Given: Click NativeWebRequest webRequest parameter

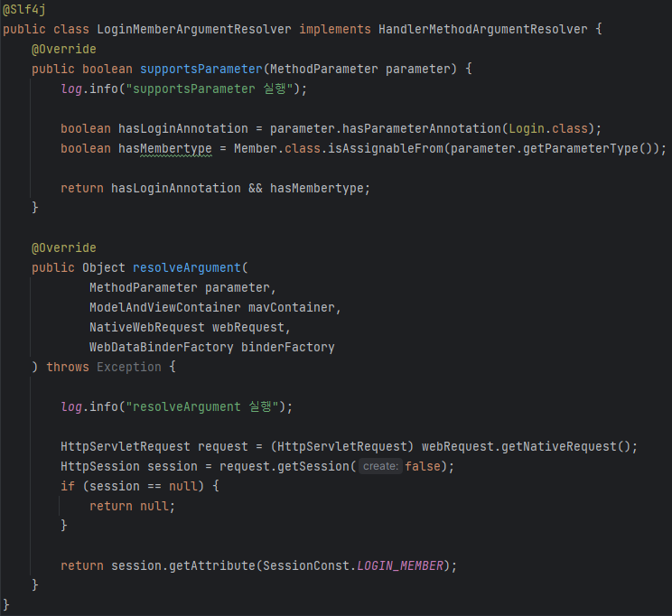Looking at the screenshot, I should (x=187, y=328).
